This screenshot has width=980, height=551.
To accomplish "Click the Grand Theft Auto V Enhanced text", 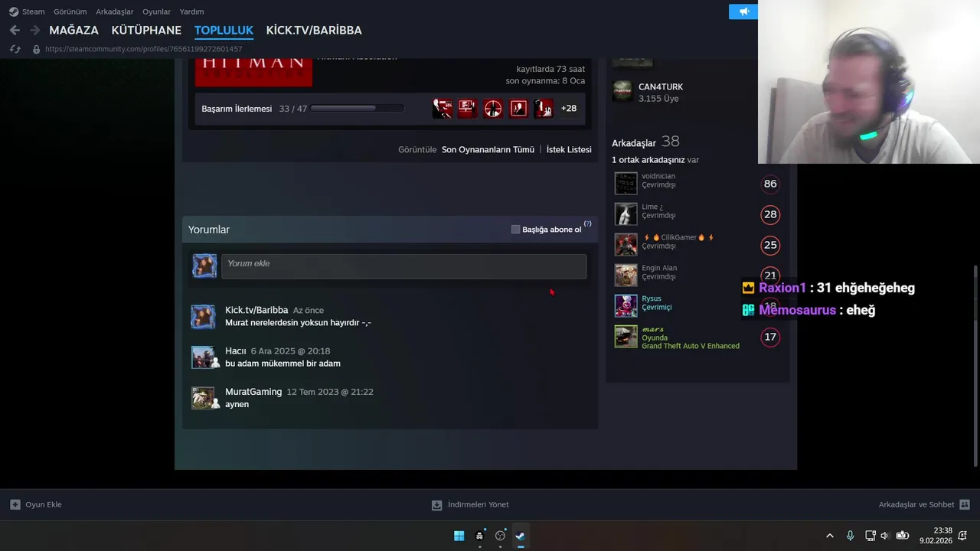I will tap(691, 346).
